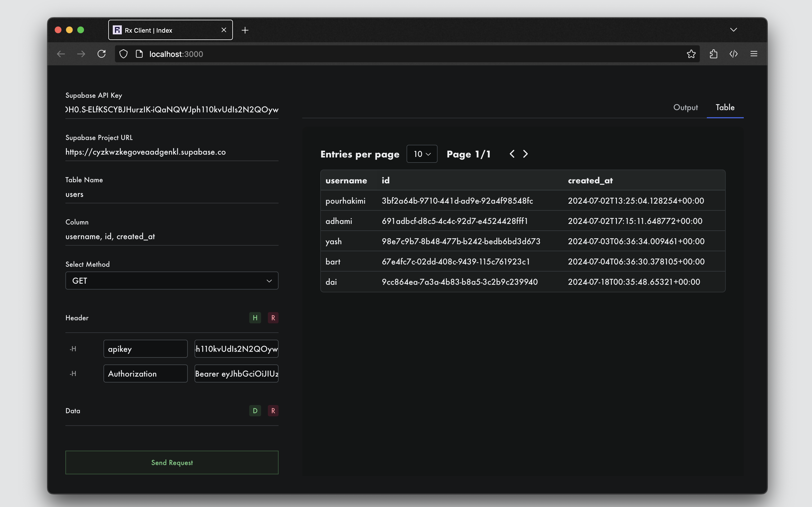Open the Select Method GET dropdown
Image resolution: width=812 pixels, height=507 pixels.
tap(172, 281)
